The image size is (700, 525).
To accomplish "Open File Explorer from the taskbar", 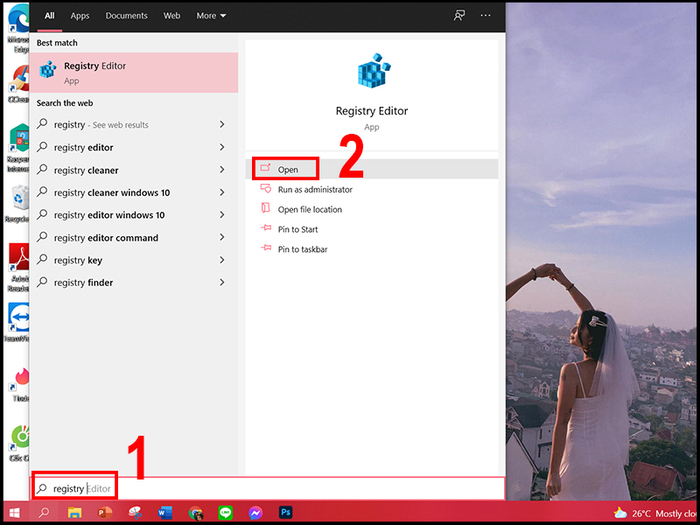I will [75, 512].
